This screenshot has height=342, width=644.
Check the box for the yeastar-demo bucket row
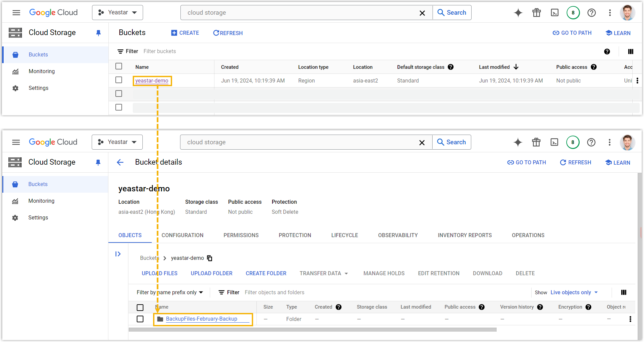(x=119, y=80)
